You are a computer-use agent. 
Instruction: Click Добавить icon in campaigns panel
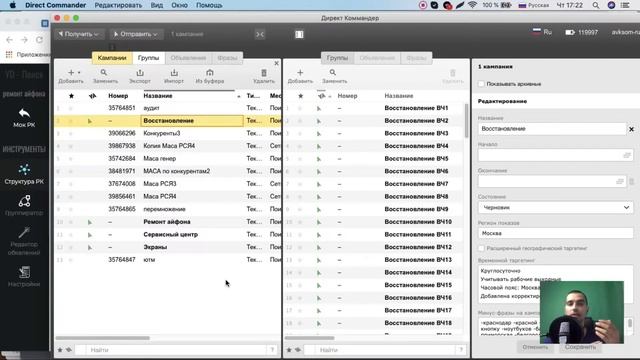pyautogui.click(x=71, y=73)
